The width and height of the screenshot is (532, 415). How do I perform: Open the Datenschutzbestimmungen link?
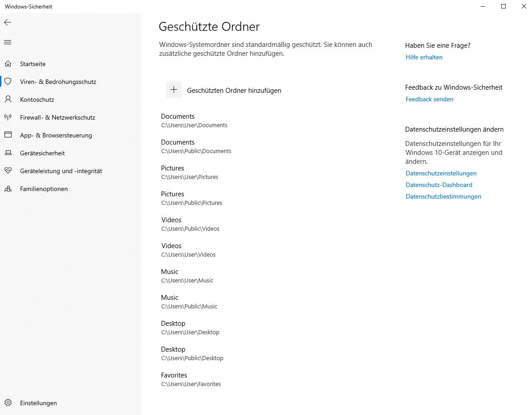point(444,196)
